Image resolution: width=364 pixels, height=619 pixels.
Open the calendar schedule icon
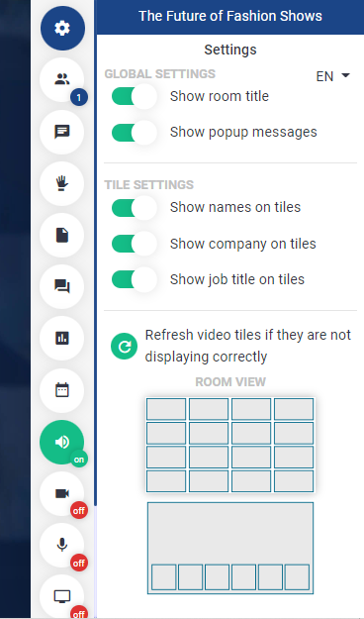(62, 390)
